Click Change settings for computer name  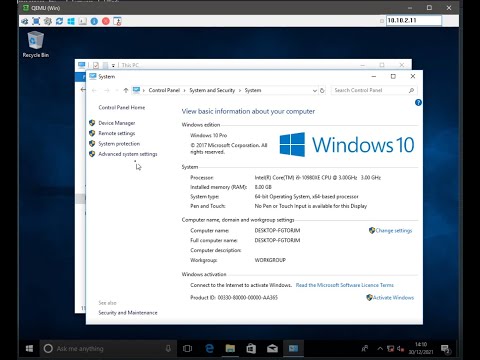click(x=394, y=230)
